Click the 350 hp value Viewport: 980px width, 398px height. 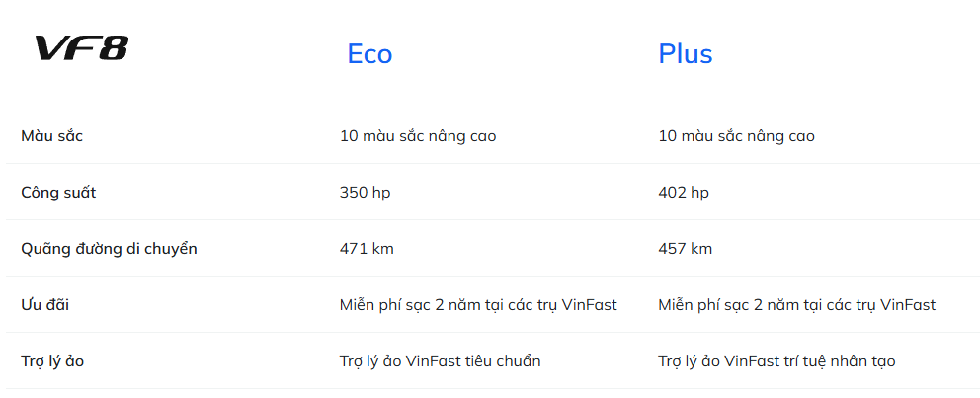point(365,193)
